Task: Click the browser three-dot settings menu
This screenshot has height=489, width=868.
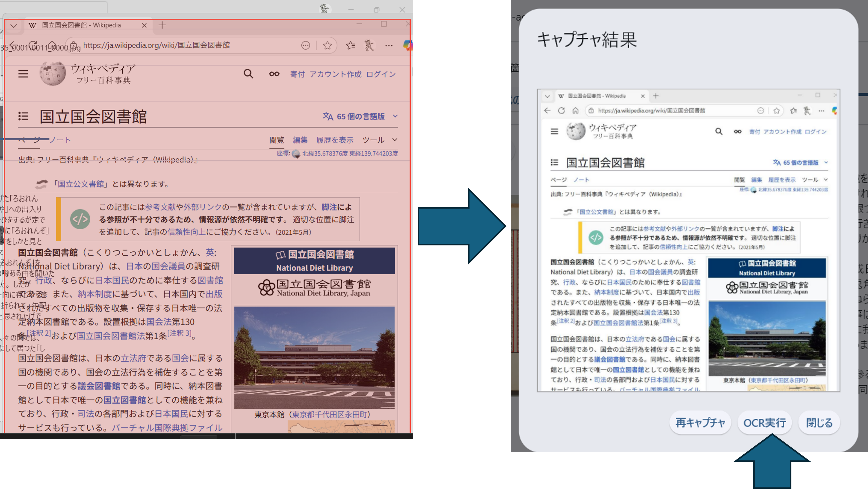Action: [389, 46]
